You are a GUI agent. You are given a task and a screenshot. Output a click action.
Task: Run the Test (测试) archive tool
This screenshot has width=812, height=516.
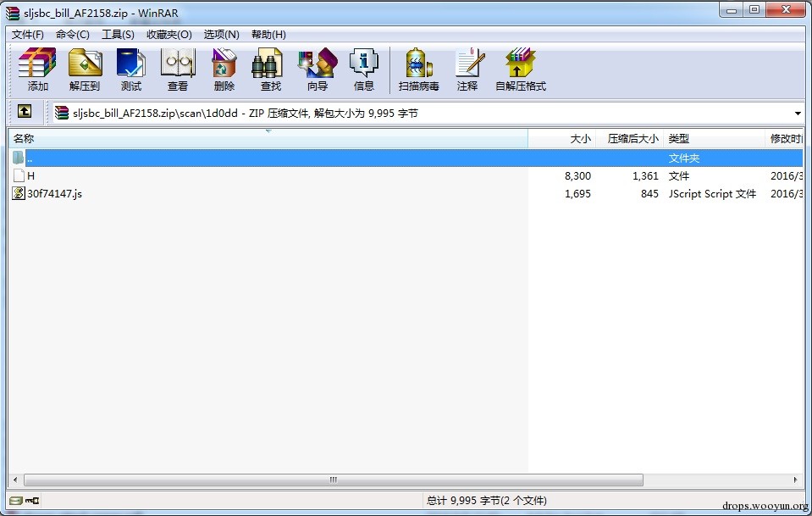tap(130, 70)
